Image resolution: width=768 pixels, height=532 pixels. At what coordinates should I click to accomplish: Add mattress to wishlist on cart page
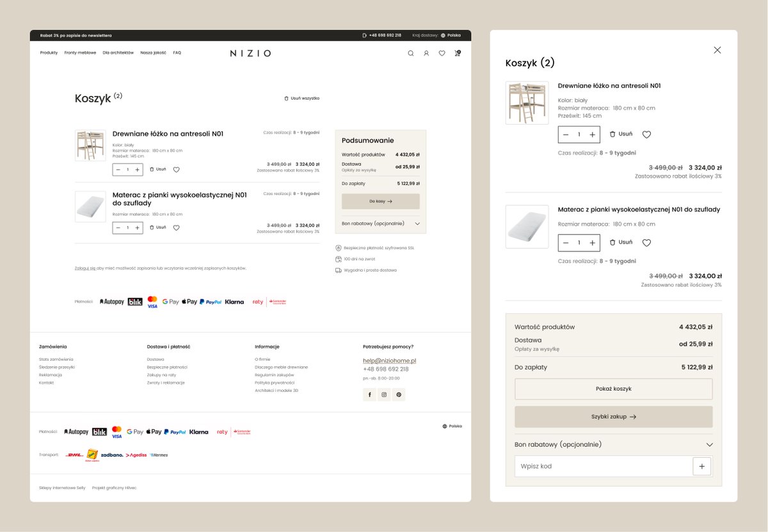[x=177, y=227]
